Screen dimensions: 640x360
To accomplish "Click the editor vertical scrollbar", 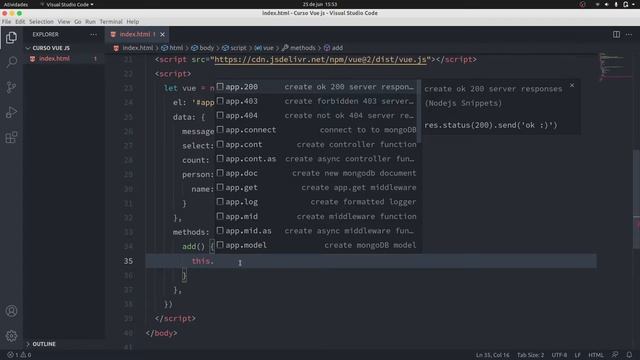I will pyautogui.click(x=636, y=199).
